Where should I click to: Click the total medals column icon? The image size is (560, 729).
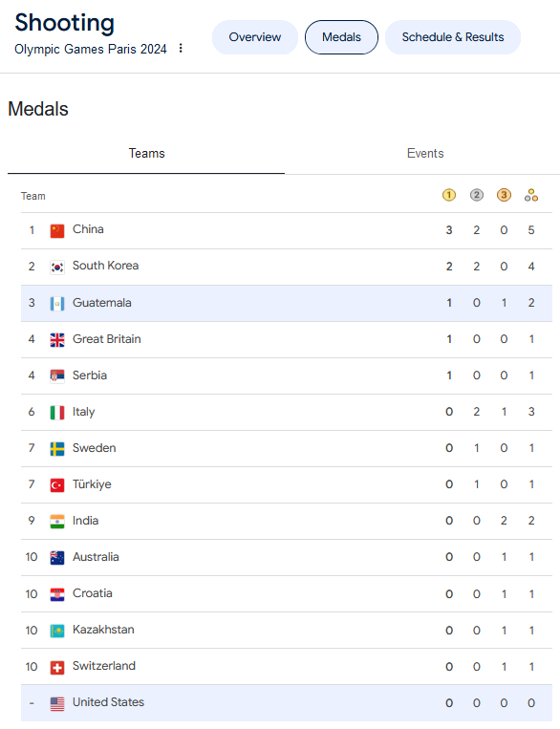[x=531, y=195]
